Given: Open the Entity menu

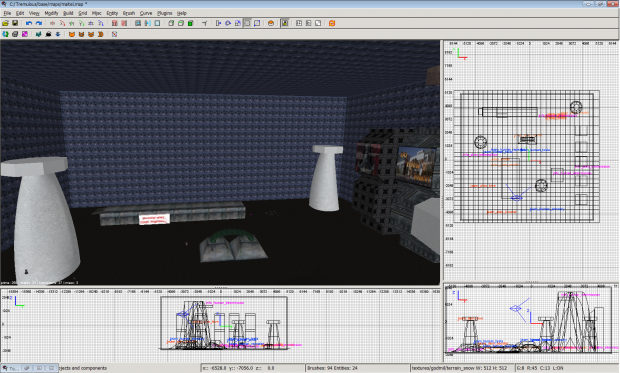Looking at the screenshot, I should coord(112,13).
